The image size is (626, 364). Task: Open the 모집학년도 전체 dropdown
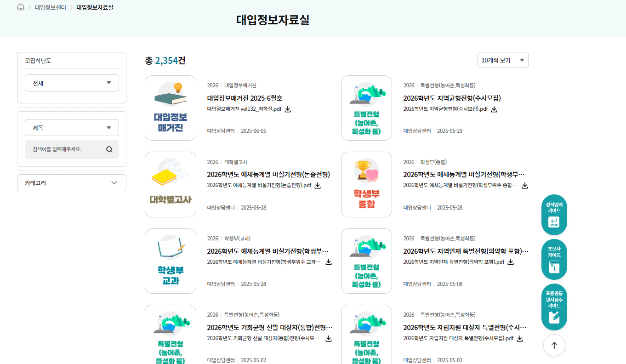coord(72,83)
